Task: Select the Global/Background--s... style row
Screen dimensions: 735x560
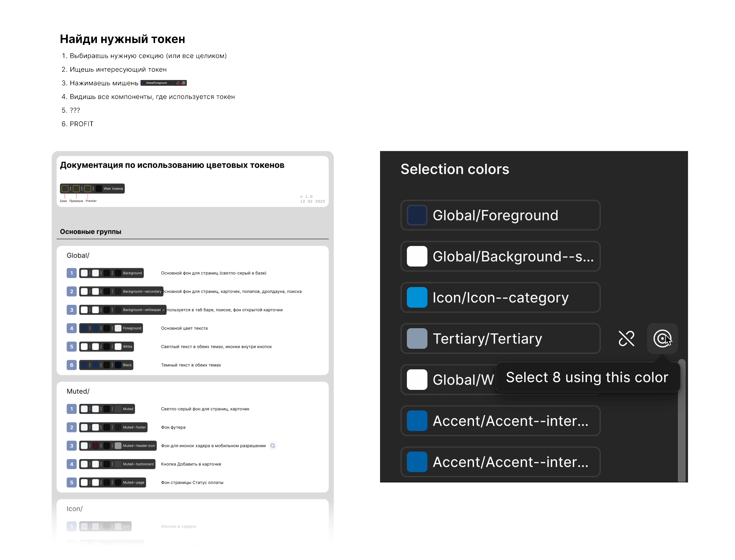Action: click(x=500, y=256)
